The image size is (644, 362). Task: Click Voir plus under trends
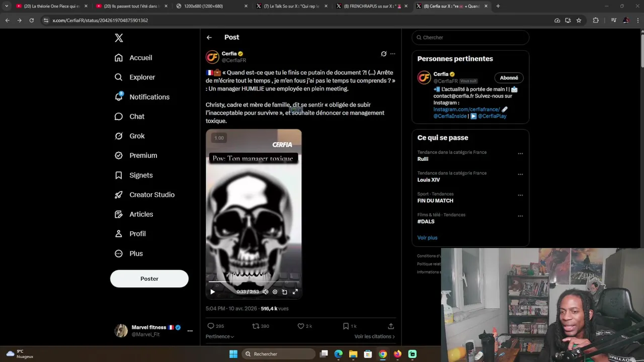(427, 238)
